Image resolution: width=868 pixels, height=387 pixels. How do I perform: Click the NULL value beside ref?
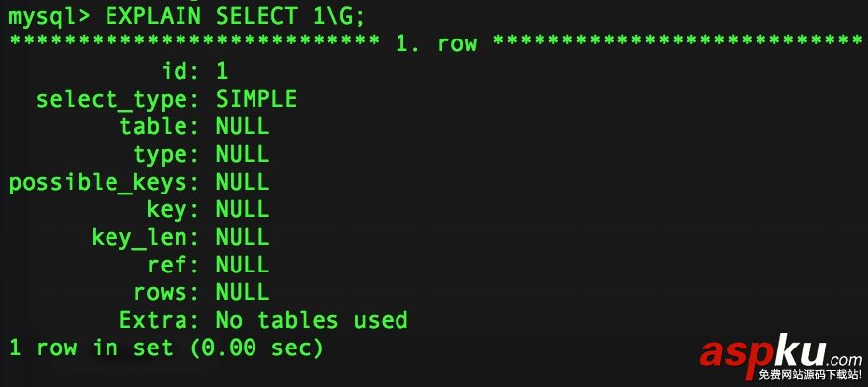tap(243, 265)
